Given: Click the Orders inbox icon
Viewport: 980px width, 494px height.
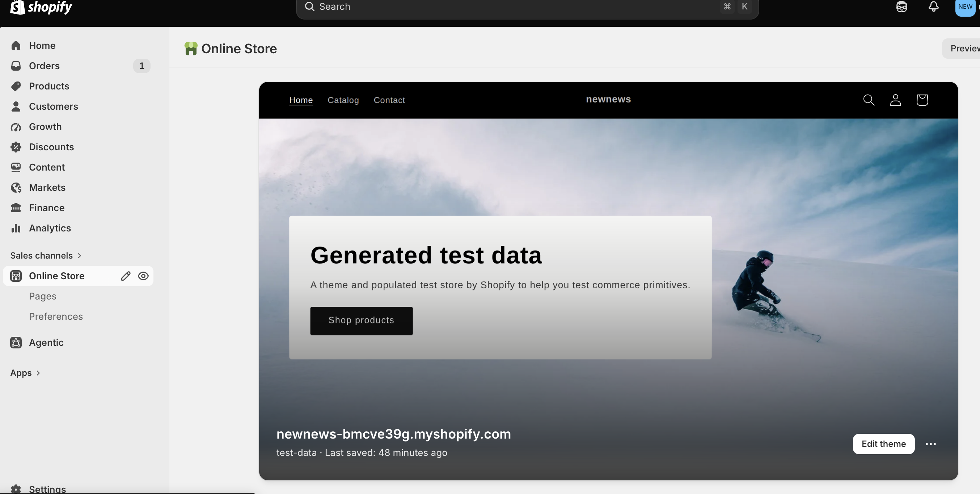Looking at the screenshot, I should pyautogui.click(x=16, y=66).
